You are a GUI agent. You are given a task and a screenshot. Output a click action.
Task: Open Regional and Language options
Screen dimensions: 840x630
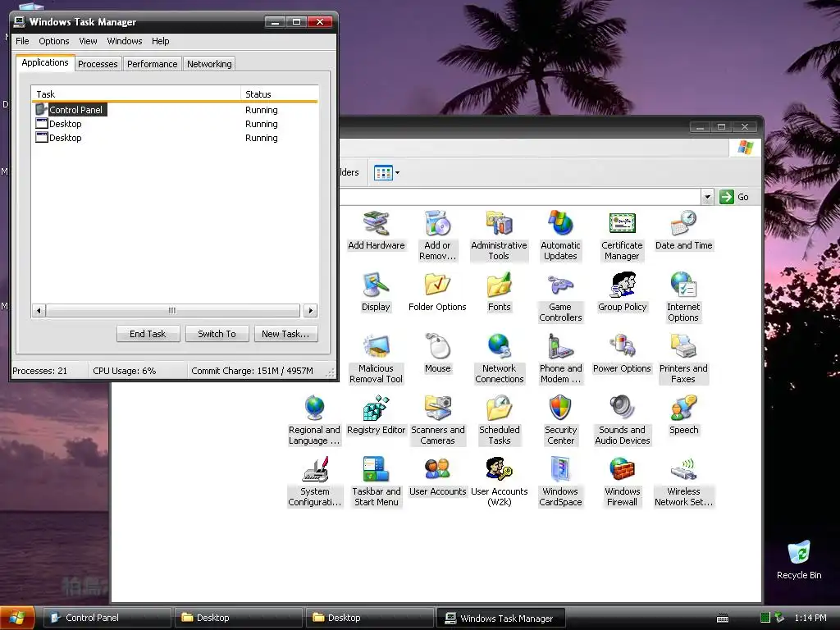tap(314, 421)
